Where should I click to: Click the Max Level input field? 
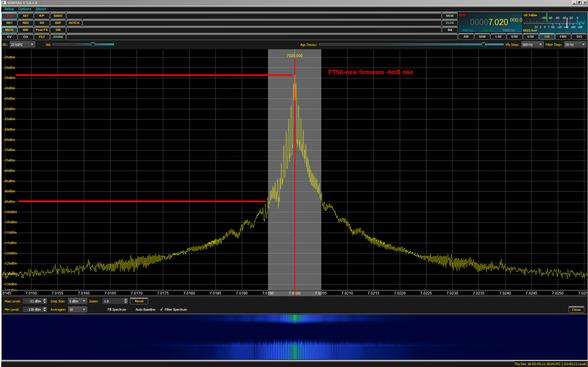[33, 301]
